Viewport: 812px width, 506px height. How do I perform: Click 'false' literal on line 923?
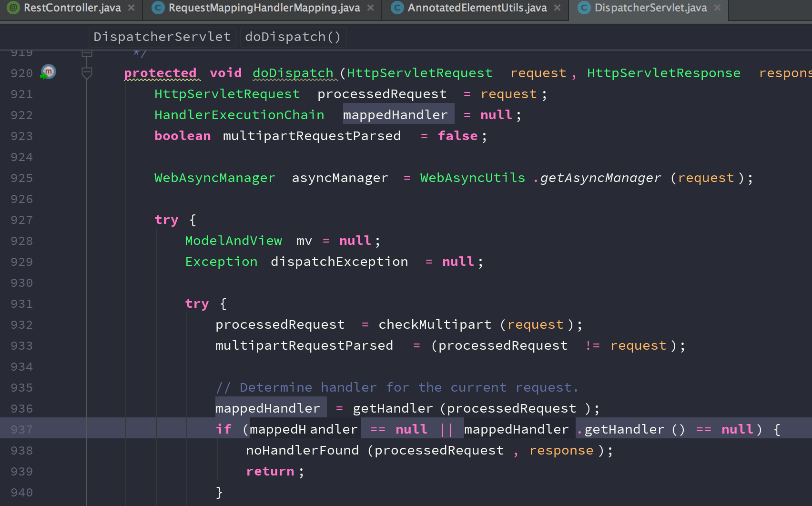(x=457, y=136)
